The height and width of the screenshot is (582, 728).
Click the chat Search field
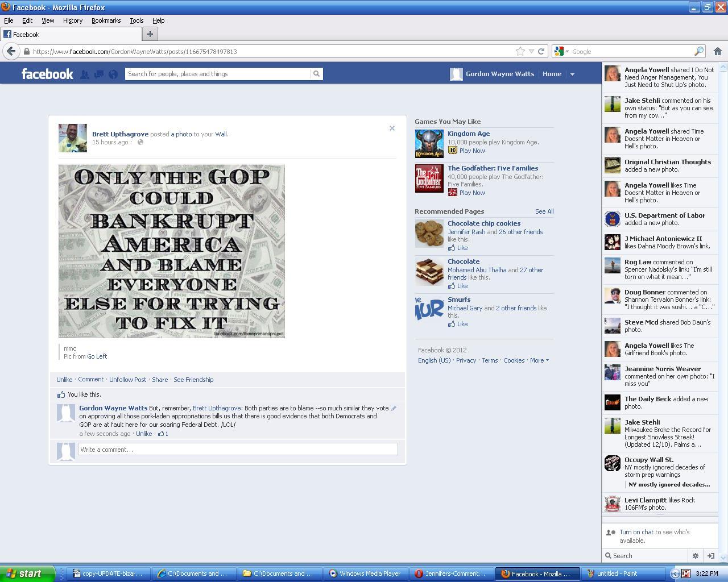(x=646, y=556)
